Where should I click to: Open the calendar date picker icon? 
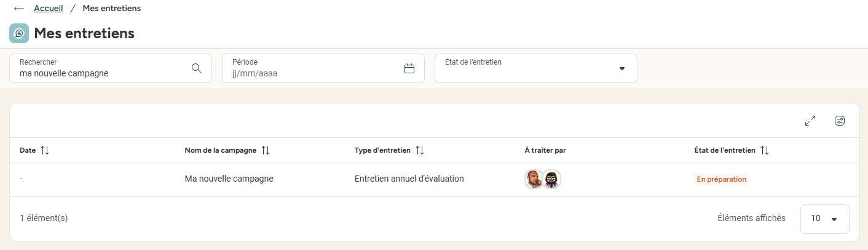pos(409,68)
